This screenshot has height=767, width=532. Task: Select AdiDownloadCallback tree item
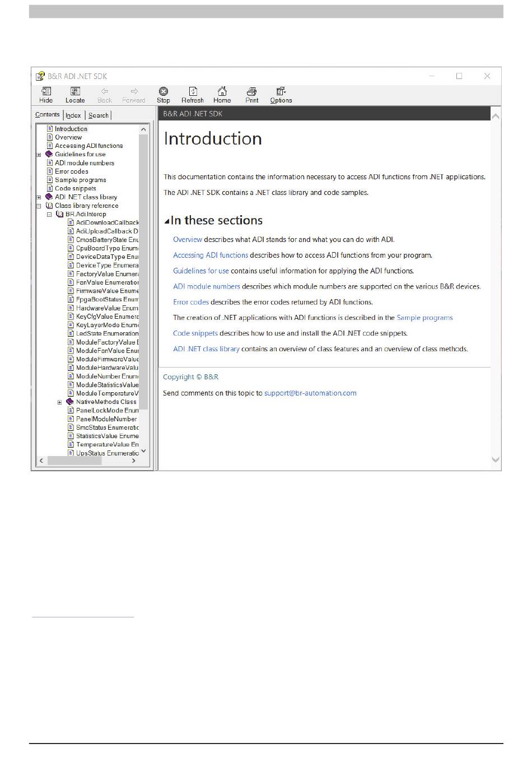[x=107, y=222]
